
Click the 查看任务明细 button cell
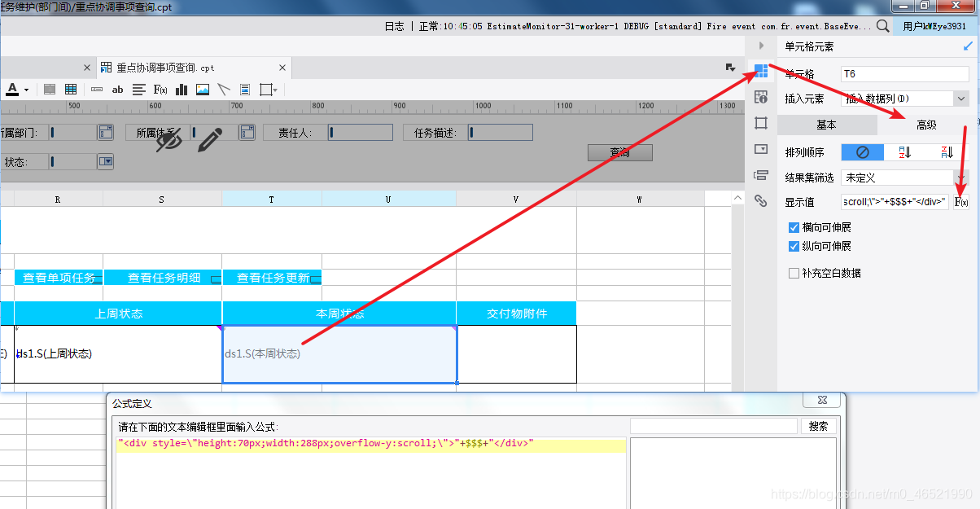(x=163, y=278)
